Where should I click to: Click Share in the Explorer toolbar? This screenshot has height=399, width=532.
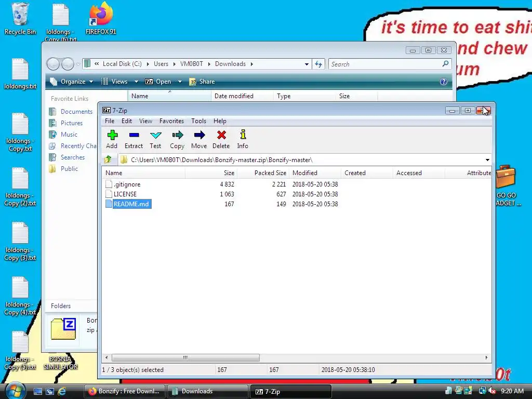pos(202,82)
